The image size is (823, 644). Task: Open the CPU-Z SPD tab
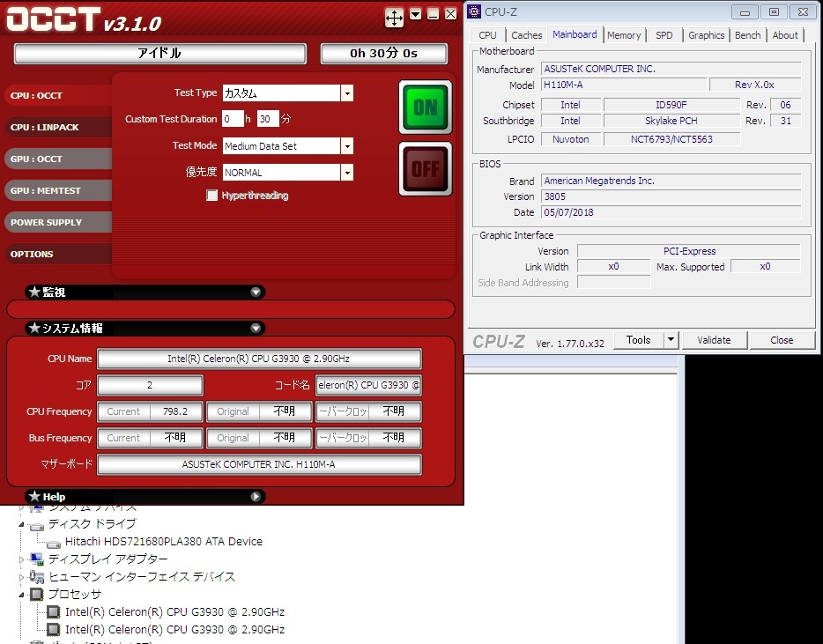664,35
